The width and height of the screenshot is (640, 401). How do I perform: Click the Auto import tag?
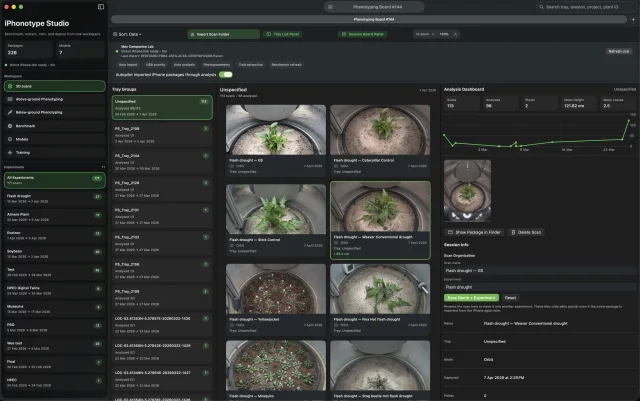point(128,65)
